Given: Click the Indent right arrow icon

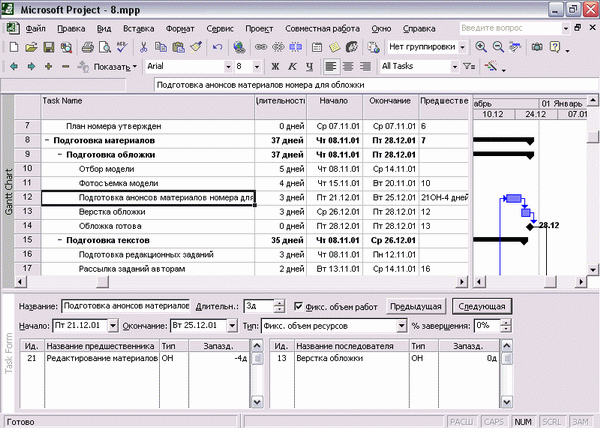Looking at the screenshot, I should coord(31,67).
